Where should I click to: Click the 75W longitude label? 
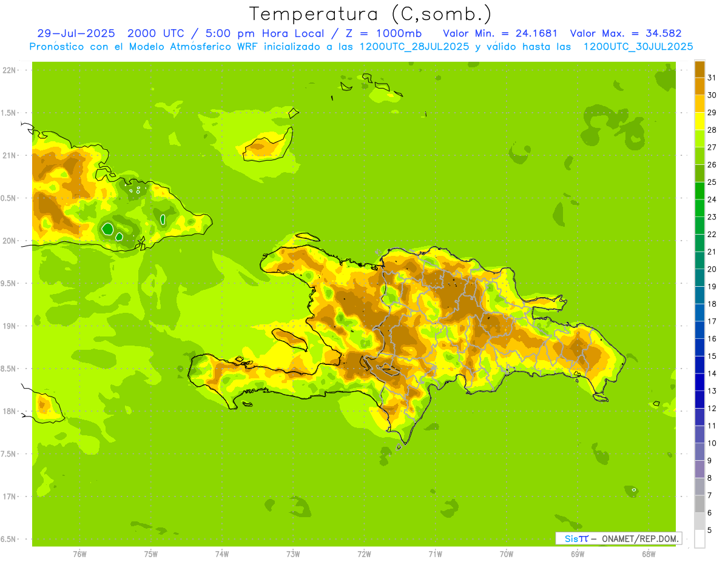tap(151, 554)
